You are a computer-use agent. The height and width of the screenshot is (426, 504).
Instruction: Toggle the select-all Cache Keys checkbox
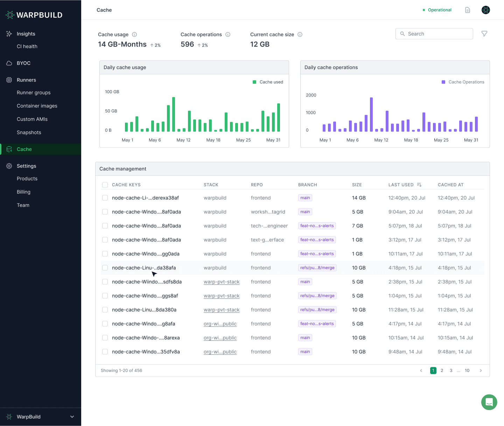coord(105,185)
